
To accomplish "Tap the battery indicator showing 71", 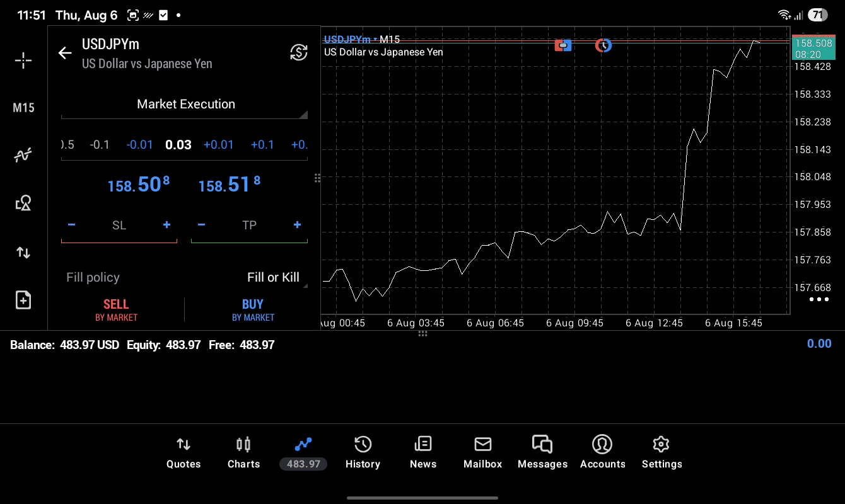I will click(817, 14).
